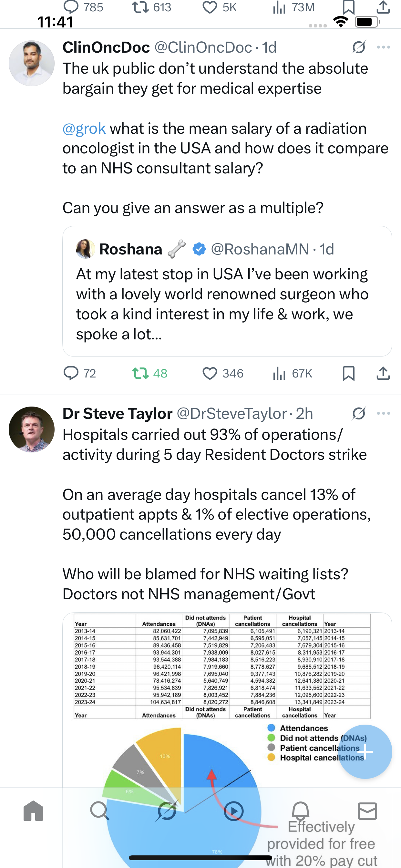Image resolution: width=401 pixels, height=868 pixels.
Task: Open ClinOncDoc's profile picture
Action: point(32,63)
